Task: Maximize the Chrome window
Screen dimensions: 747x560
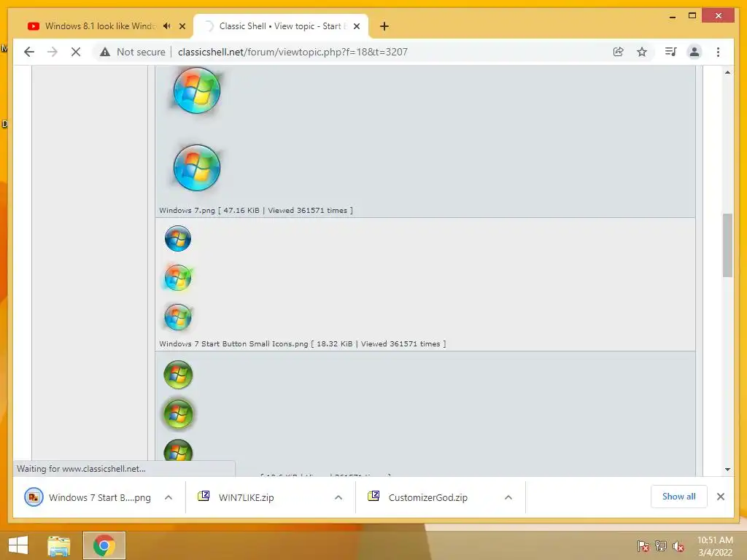Action: coord(692,16)
